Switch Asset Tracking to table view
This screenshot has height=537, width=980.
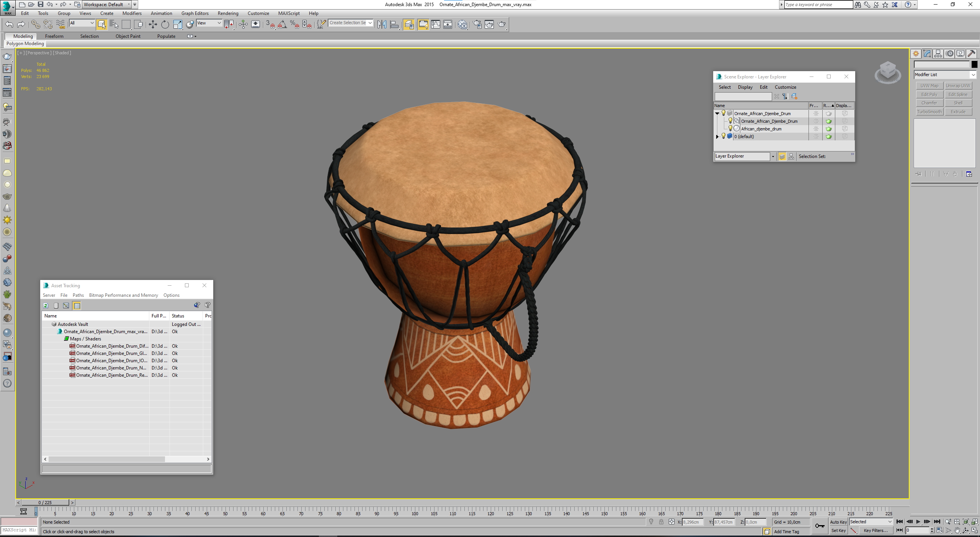(77, 306)
